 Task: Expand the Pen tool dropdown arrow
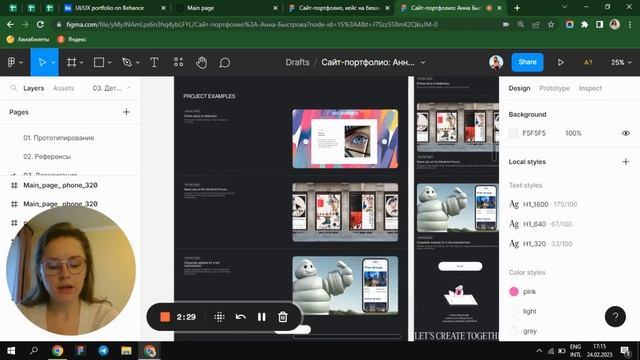pyautogui.click(x=138, y=63)
